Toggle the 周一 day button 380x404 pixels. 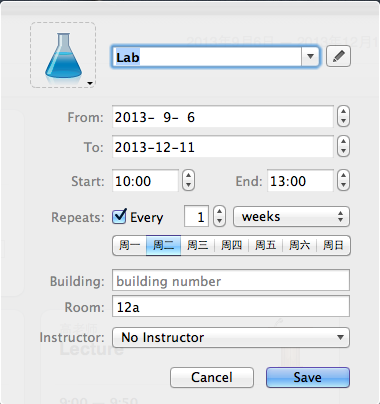tap(129, 246)
